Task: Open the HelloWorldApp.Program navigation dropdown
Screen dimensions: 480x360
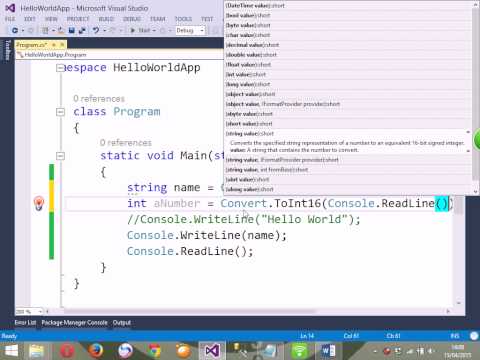Action: (x=120, y=55)
